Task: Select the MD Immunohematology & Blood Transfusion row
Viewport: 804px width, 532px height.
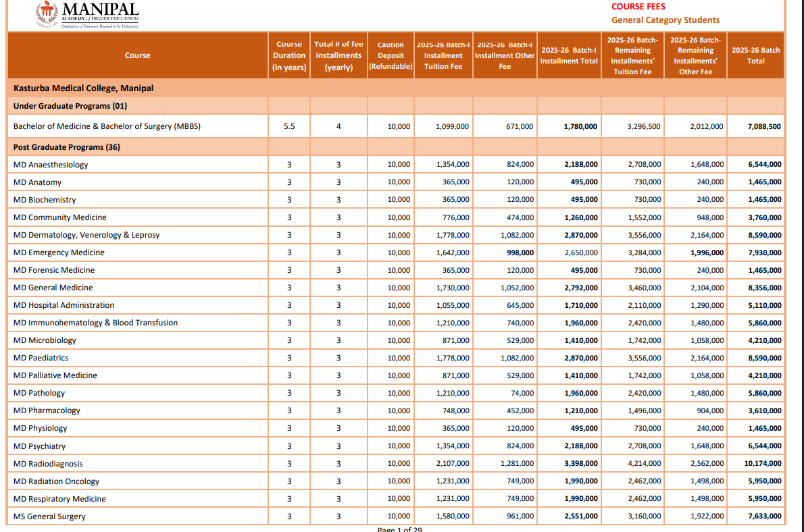Action: (x=95, y=323)
